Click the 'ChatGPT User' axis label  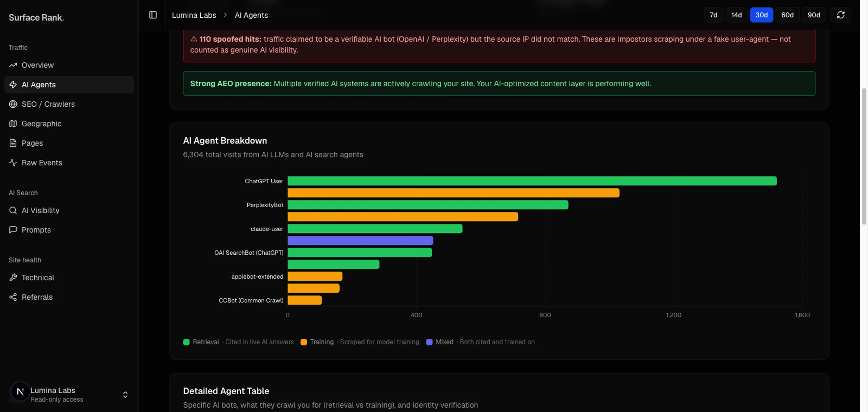pyautogui.click(x=264, y=181)
